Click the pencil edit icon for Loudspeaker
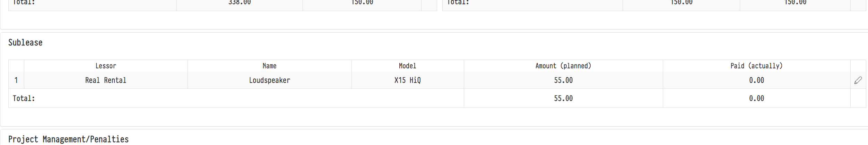The height and width of the screenshot is (145, 868). pos(858,80)
